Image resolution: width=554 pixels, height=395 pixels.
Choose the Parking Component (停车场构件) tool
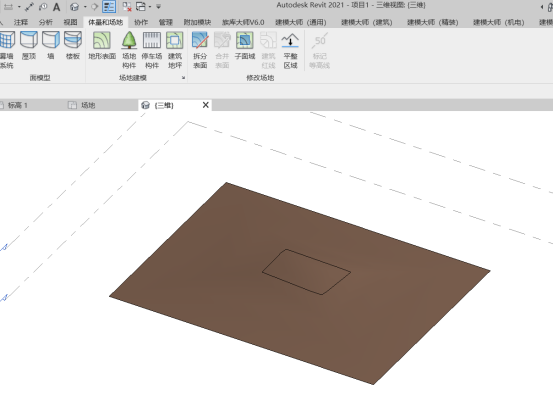point(152,50)
